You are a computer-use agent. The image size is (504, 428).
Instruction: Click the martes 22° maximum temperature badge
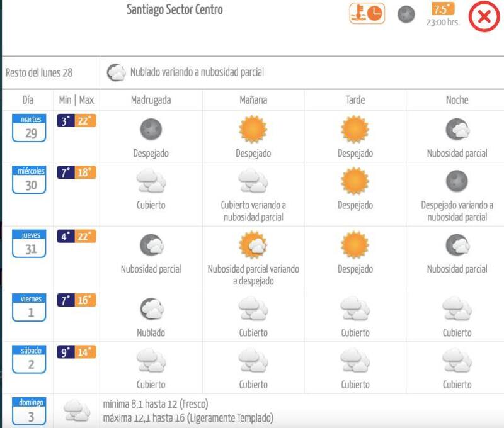click(x=86, y=121)
